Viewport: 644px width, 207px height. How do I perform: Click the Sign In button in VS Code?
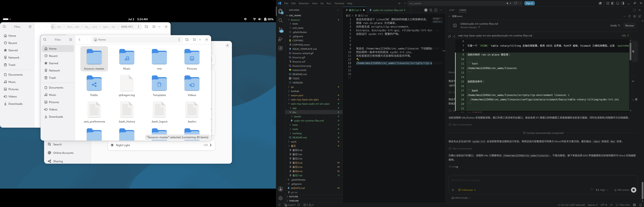point(529,3)
